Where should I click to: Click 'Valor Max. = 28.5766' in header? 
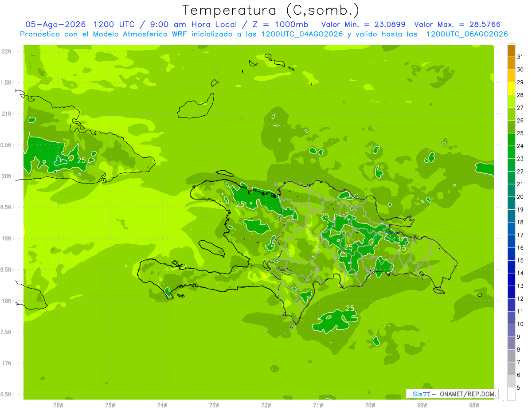tap(458, 24)
